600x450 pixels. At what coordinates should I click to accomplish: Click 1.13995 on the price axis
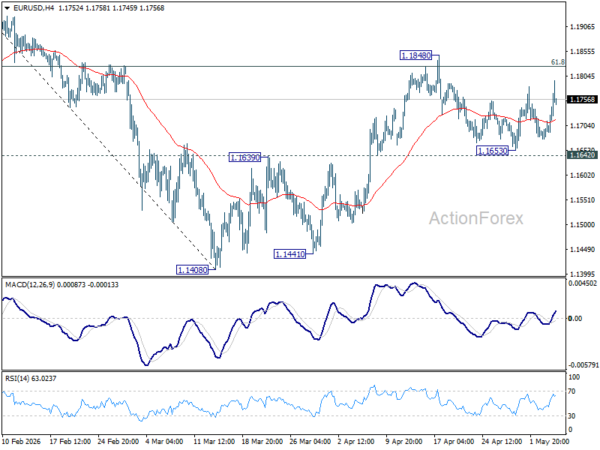[x=582, y=274]
